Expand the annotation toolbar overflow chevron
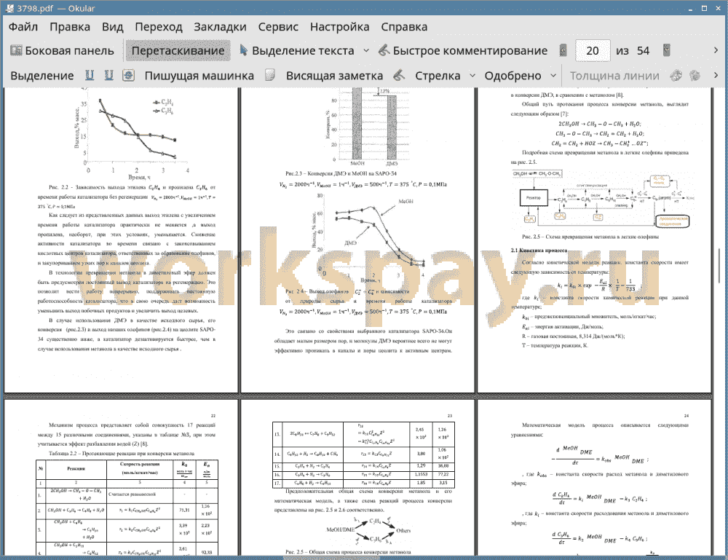The width and height of the screenshot is (728, 560). click(x=716, y=75)
